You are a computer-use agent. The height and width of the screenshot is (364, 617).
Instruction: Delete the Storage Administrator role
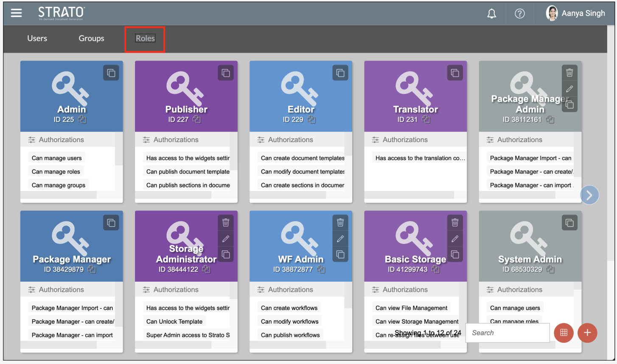click(x=226, y=223)
